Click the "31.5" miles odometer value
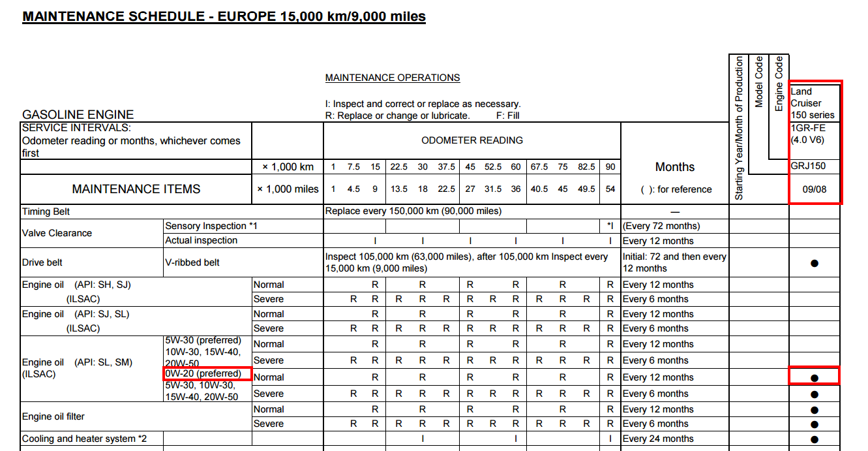The height and width of the screenshot is (451, 868). tap(494, 189)
